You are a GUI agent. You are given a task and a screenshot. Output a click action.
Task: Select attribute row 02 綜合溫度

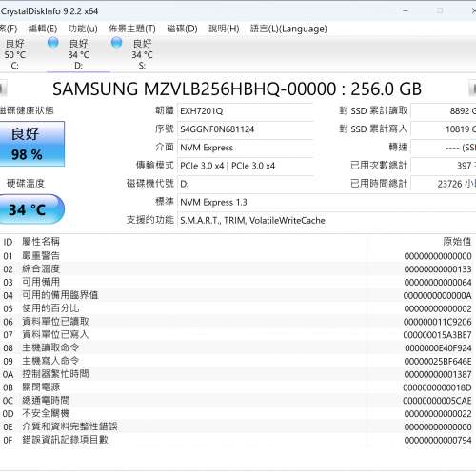[x=237, y=269]
